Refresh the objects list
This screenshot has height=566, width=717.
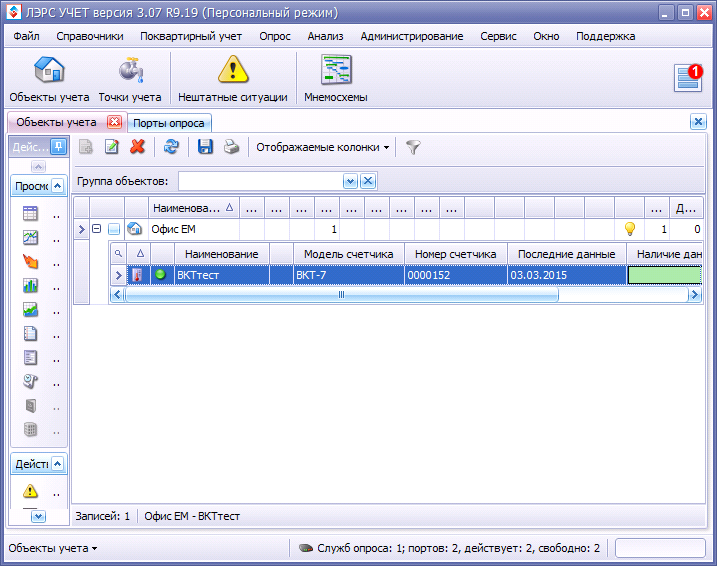tap(171, 147)
